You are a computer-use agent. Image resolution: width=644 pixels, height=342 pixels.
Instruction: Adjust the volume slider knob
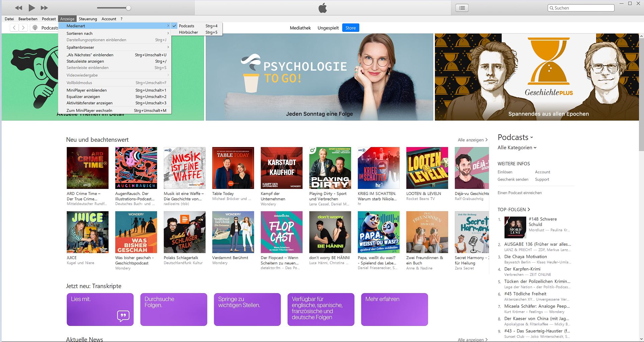point(128,8)
